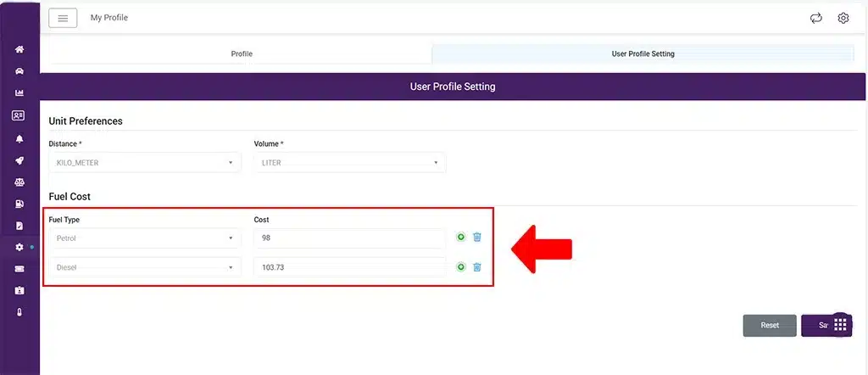868x375 pixels.
Task: Click the My Profile page title
Action: click(109, 18)
